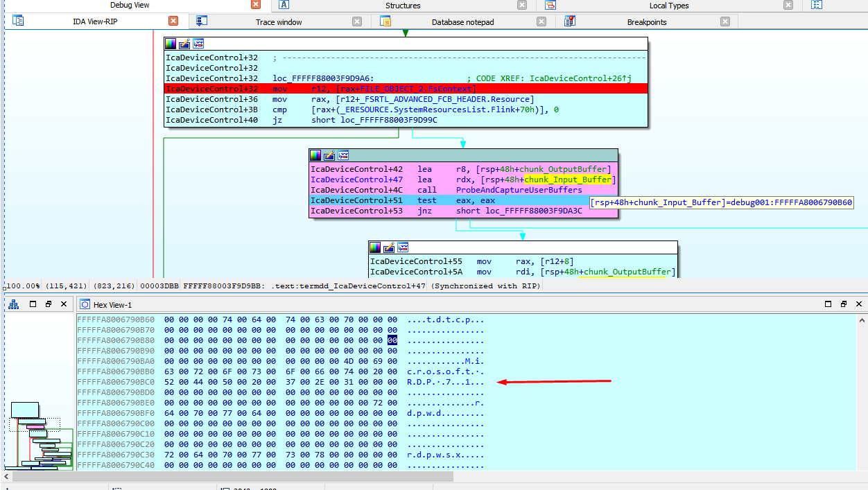Click the Trace window tab icon
868x490 pixels.
(x=202, y=21)
